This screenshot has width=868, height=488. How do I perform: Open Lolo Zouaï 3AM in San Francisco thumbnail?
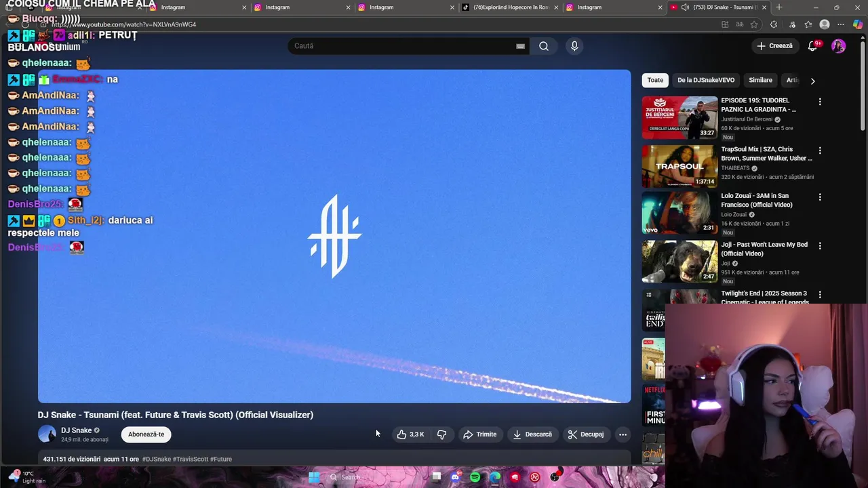click(679, 213)
